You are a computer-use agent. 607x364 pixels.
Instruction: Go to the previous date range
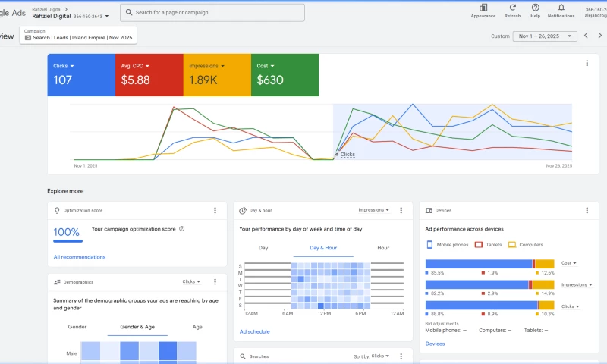coord(586,36)
